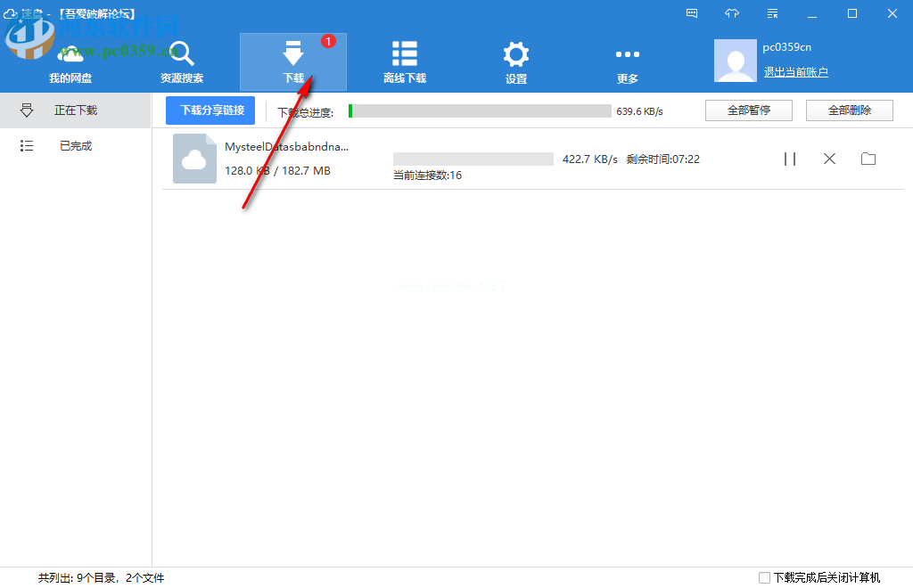Viewport: 913px width, 588px height.
Task: Enable 下载完成后关闭计算机 checkbox
Action: [764, 577]
